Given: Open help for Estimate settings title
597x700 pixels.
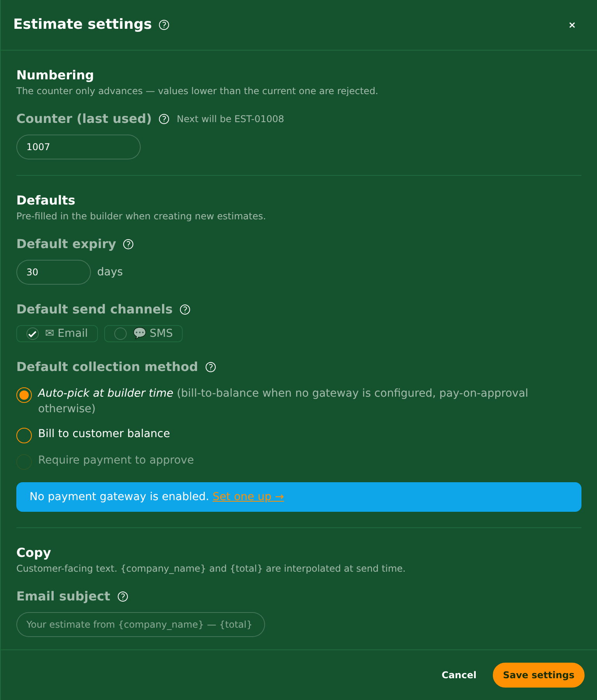Looking at the screenshot, I should point(164,25).
